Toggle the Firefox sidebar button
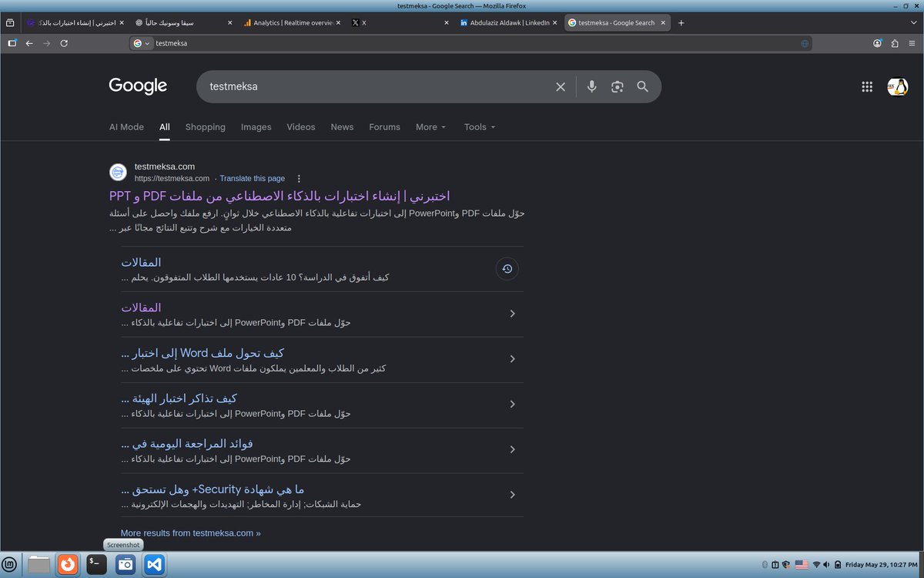The width and height of the screenshot is (924, 578). 12,43
